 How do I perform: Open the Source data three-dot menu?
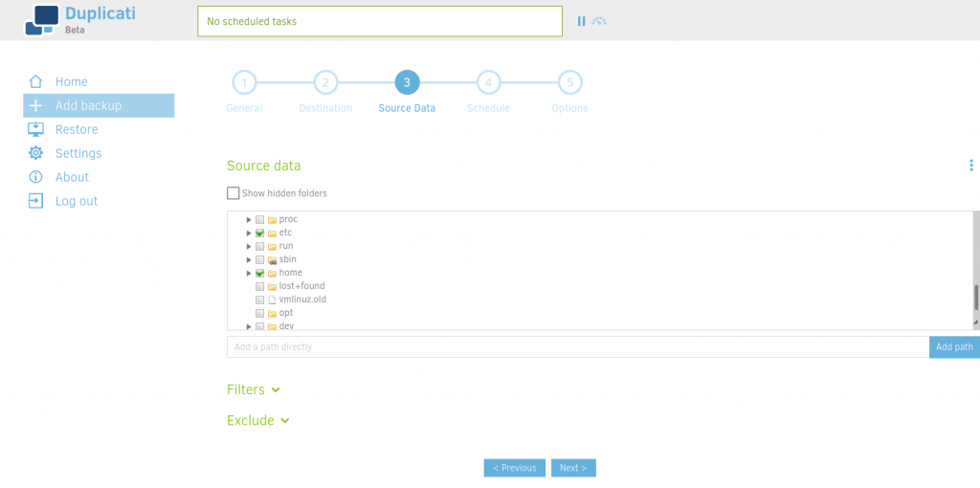pyautogui.click(x=970, y=166)
